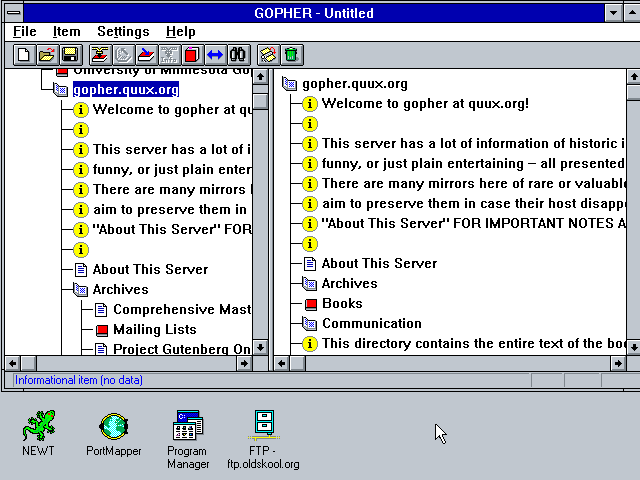This screenshot has height=480, width=640.
Task: Click the blue arrow onto book toolbar icon
Action: (146, 55)
